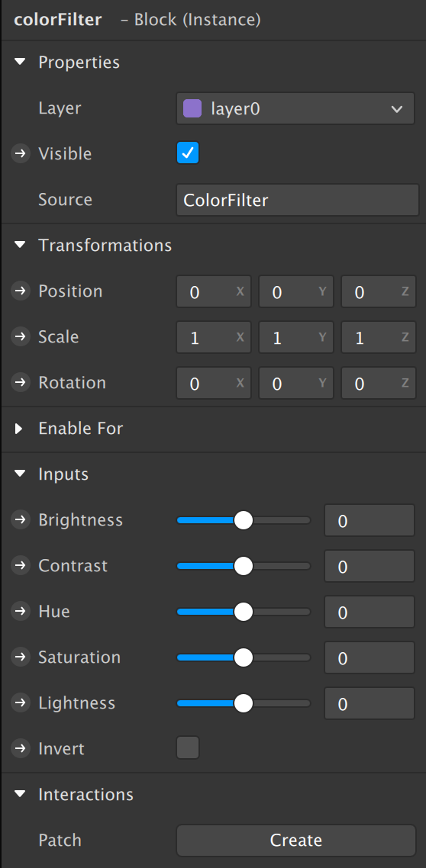Click the arrow icon next to Position
Screen dimensions: 426x868
21,291
